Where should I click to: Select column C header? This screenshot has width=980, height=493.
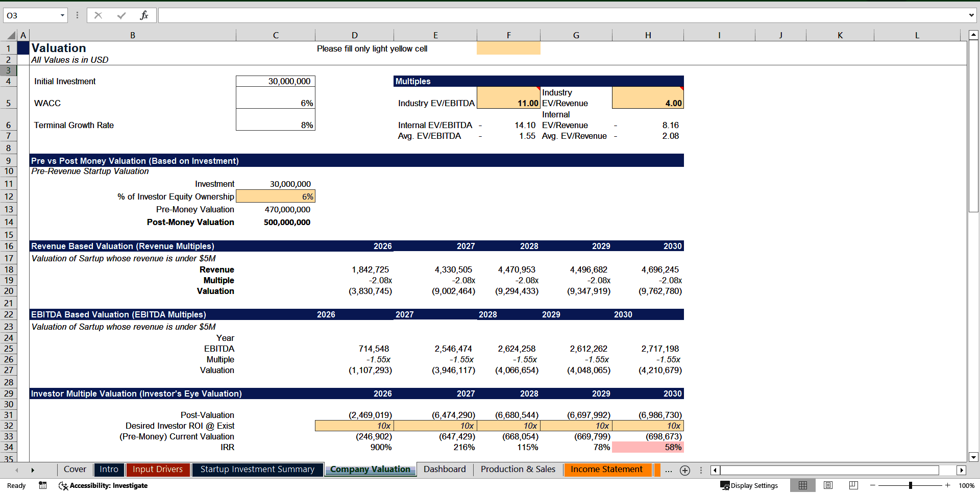[x=276, y=35]
